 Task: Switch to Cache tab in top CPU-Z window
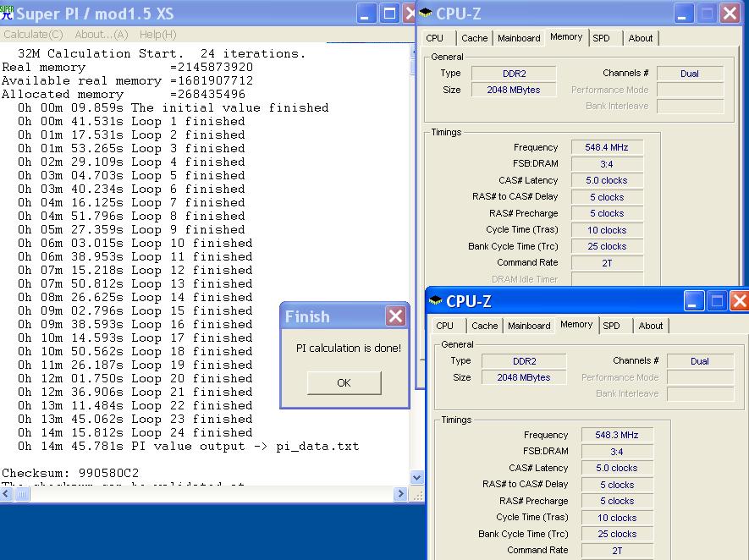tap(474, 38)
